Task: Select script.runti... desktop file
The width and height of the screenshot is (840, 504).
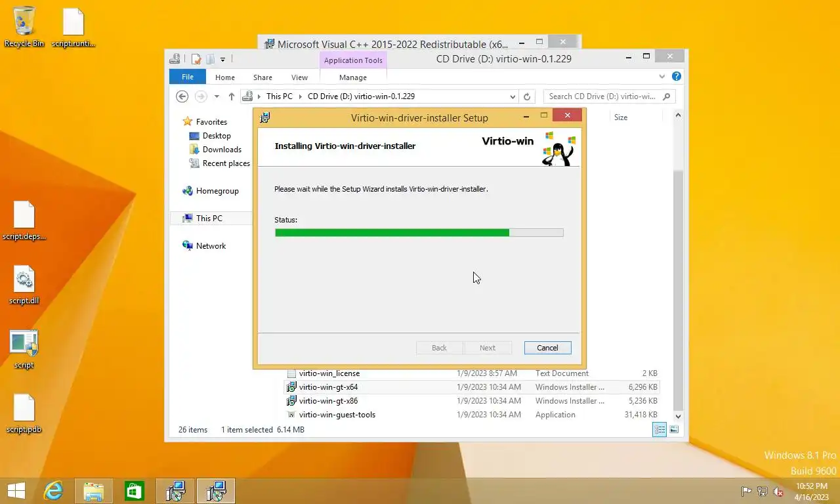Action: click(x=73, y=27)
